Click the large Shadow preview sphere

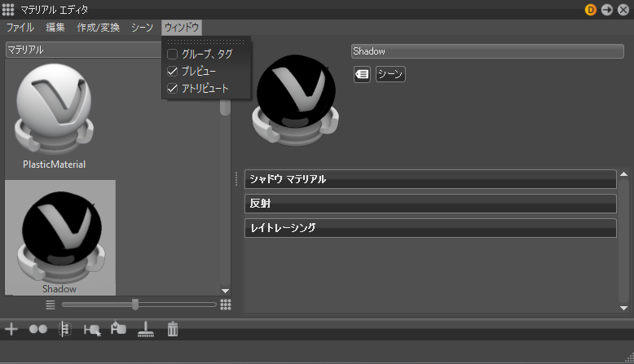pyautogui.click(x=296, y=100)
